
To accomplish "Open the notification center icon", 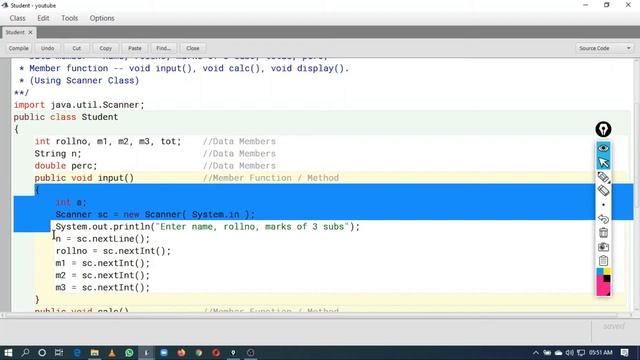I will (x=624, y=352).
